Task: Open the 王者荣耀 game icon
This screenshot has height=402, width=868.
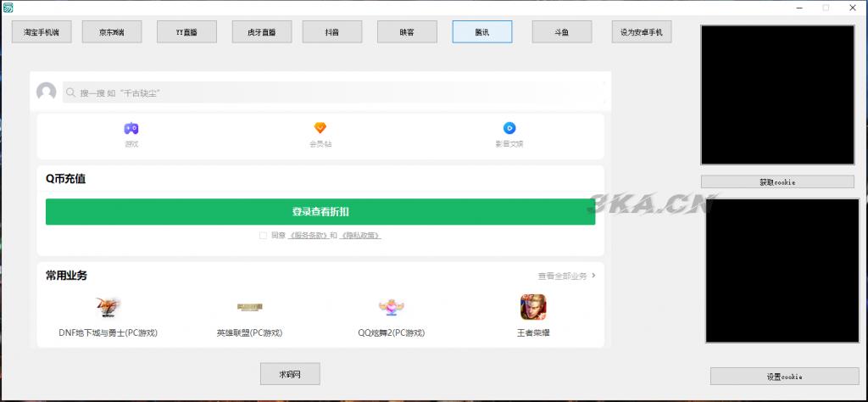Action: 533,306
